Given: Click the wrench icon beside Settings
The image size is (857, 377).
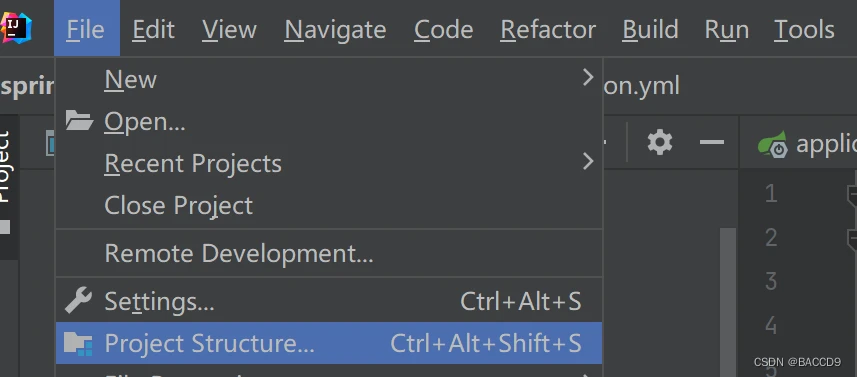Looking at the screenshot, I should pyautogui.click(x=78, y=301).
